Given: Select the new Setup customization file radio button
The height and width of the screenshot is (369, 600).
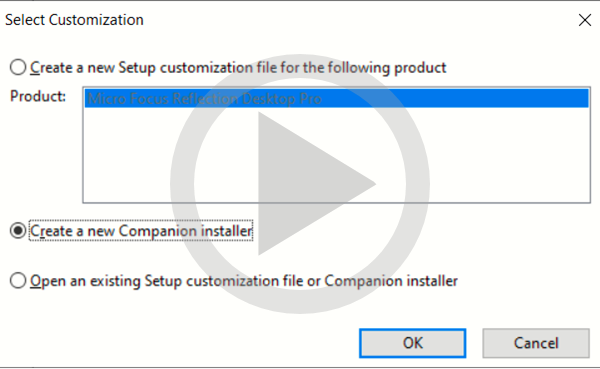Looking at the screenshot, I should tap(18, 67).
